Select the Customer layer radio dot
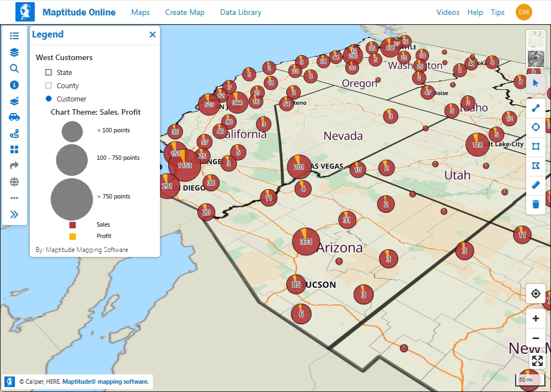 tap(49, 99)
